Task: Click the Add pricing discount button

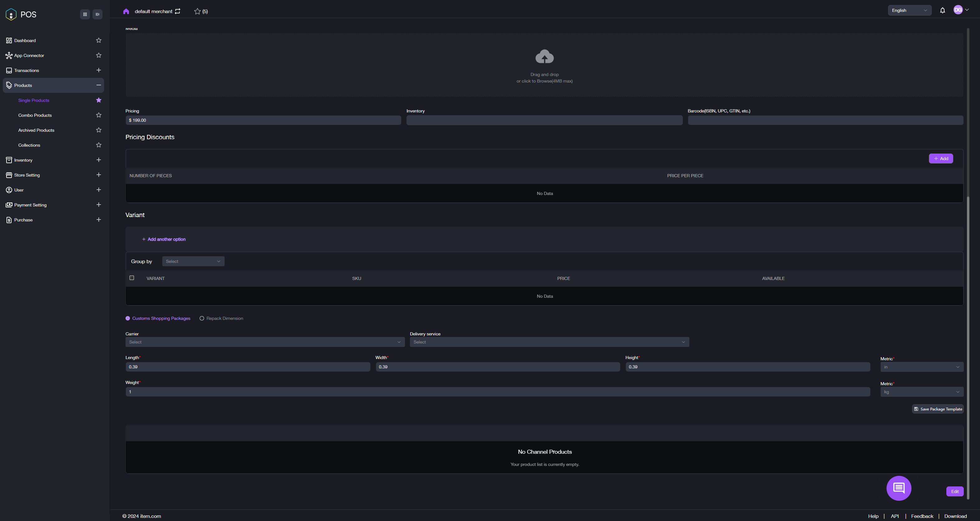Action: coord(940,159)
